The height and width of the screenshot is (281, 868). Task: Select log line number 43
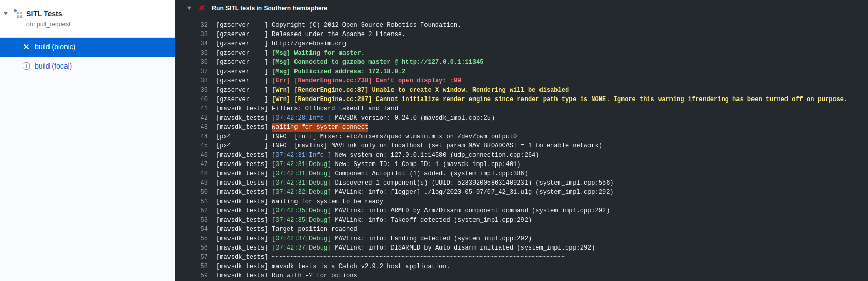pos(204,127)
